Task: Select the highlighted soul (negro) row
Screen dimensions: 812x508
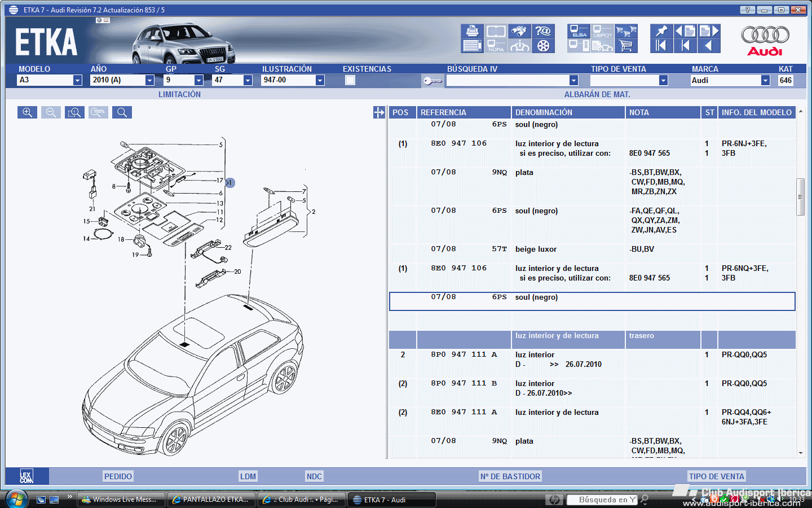Action: (592, 301)
